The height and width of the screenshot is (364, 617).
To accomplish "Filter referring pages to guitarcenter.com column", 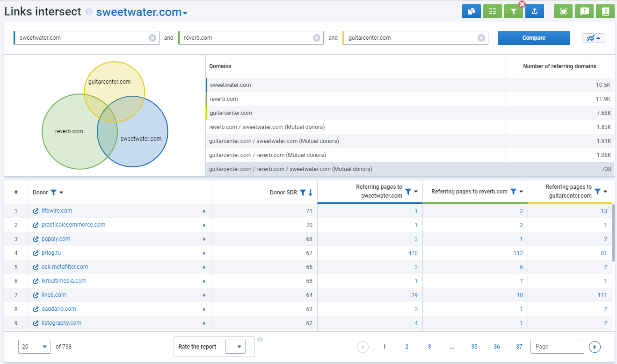I will pyautogui.click(x=597, y=192).
